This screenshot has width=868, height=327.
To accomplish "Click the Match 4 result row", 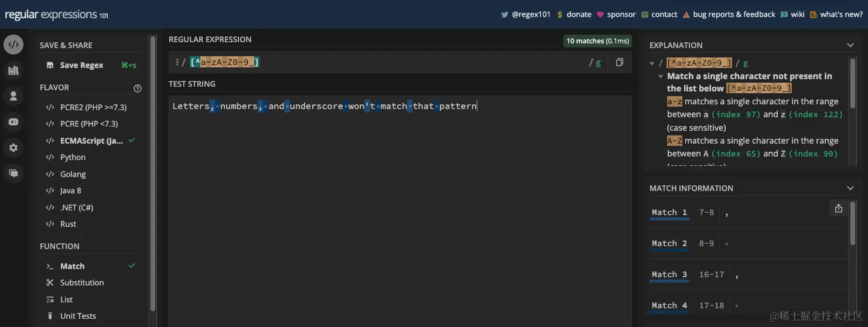I will point(749,305).
